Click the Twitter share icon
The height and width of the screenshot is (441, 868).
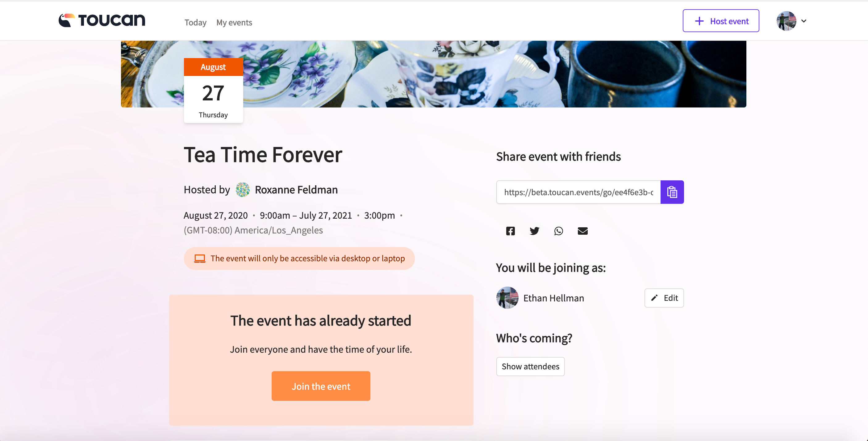point(534,230)
